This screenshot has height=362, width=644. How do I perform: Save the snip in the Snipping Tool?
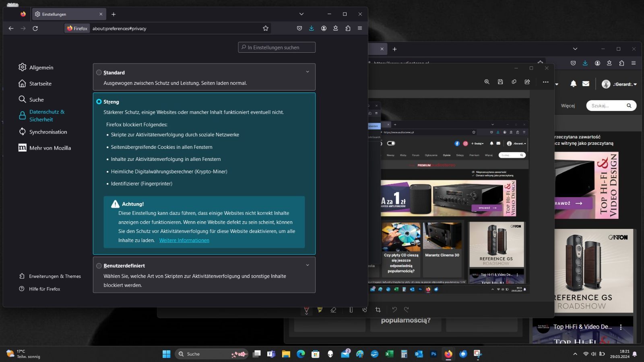pyautogui.click(x=500, y=82)
